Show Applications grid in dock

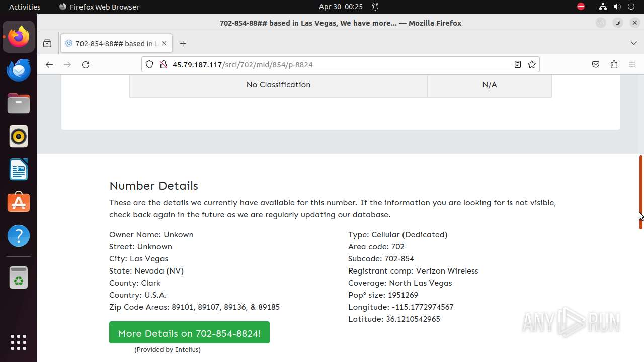19,342
